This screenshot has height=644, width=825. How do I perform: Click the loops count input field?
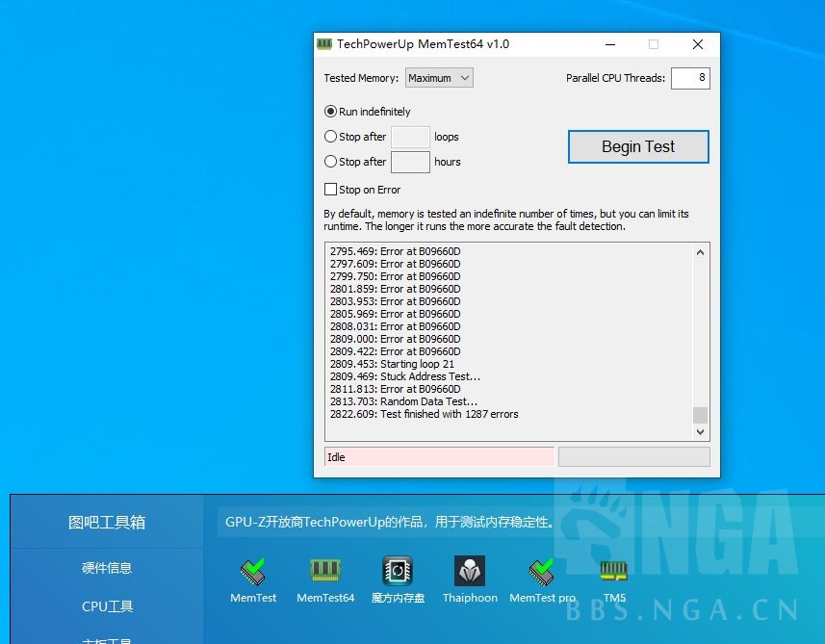(410, 137)
